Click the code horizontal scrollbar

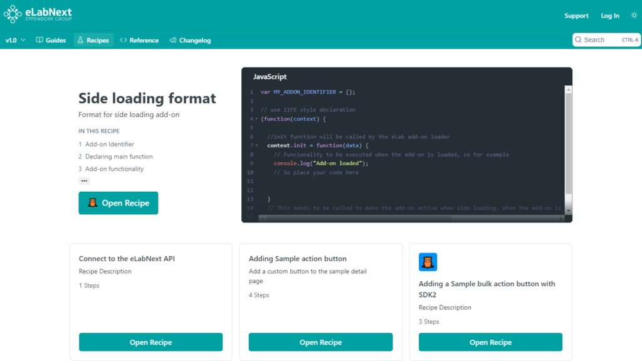tap(411, 219)
